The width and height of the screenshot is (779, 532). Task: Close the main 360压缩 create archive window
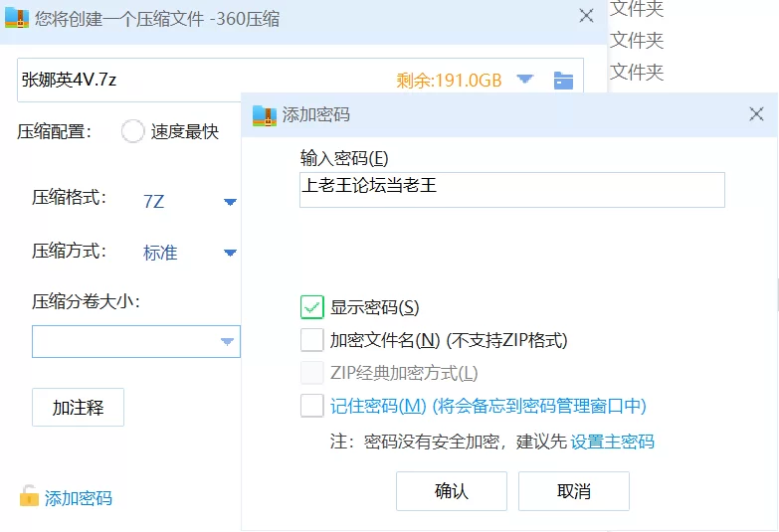coord(586,16)
